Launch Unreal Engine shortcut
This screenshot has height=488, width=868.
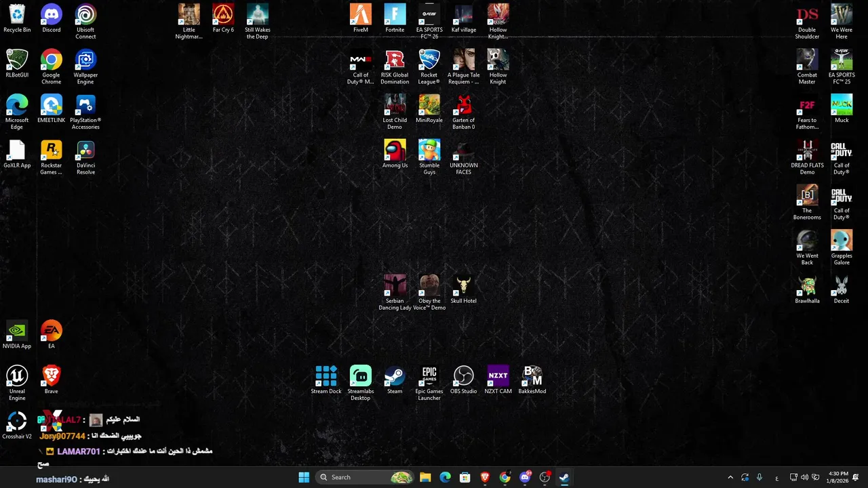tap(17, 383)
